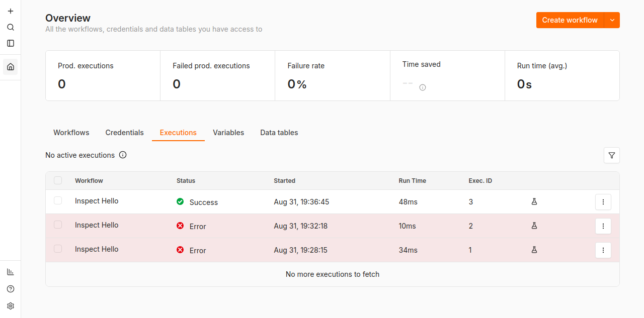This screenshot has height=318, width=644.
Task: Click the Aug 31, 19:36:45 start time
Action: point(301,202)
